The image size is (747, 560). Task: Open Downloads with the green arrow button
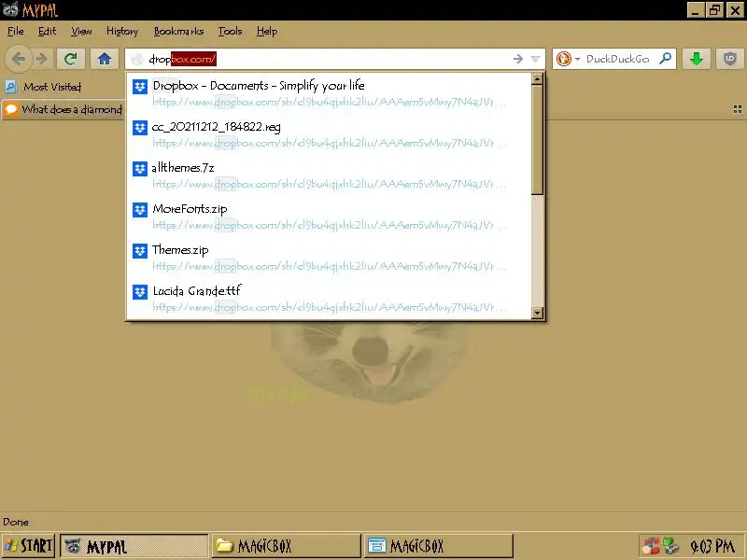tap(697, 59)
